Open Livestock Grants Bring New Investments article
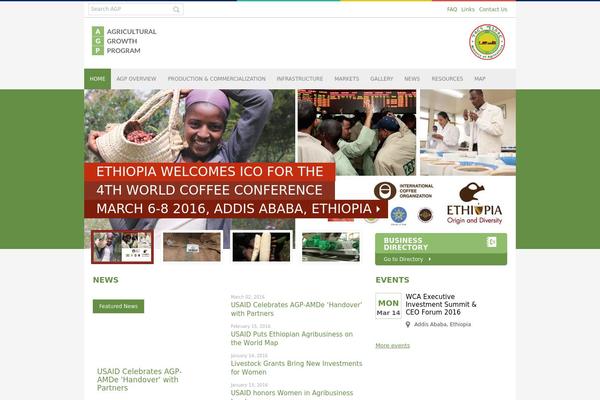600x400 pixels. pyautogui.click(x=296, y=368)
